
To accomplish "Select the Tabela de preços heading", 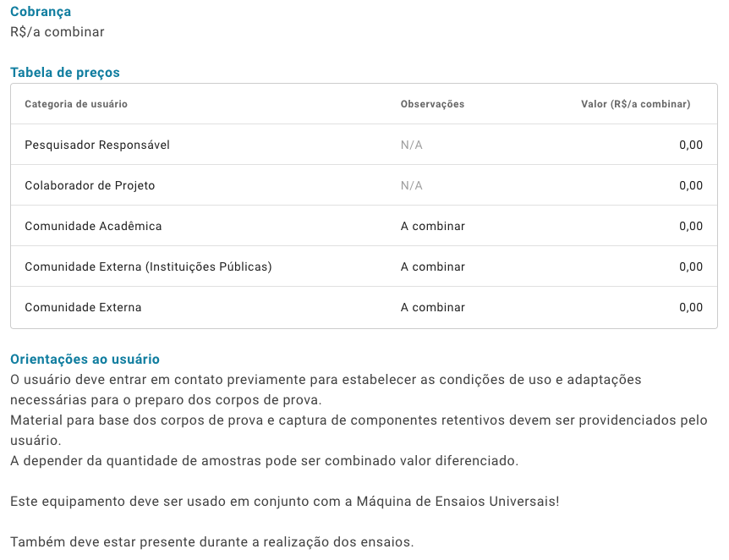I will click(65, 73).
